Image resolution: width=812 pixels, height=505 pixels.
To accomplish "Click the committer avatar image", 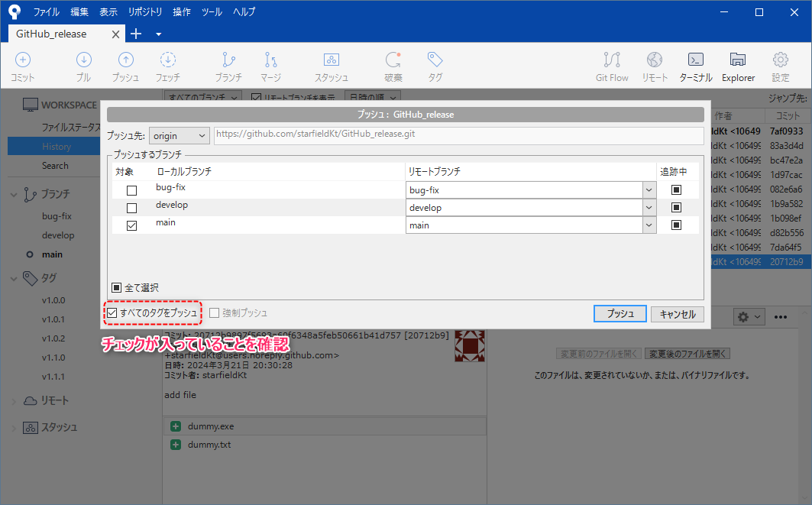I will pyautogui.click(x=470, y=346).
